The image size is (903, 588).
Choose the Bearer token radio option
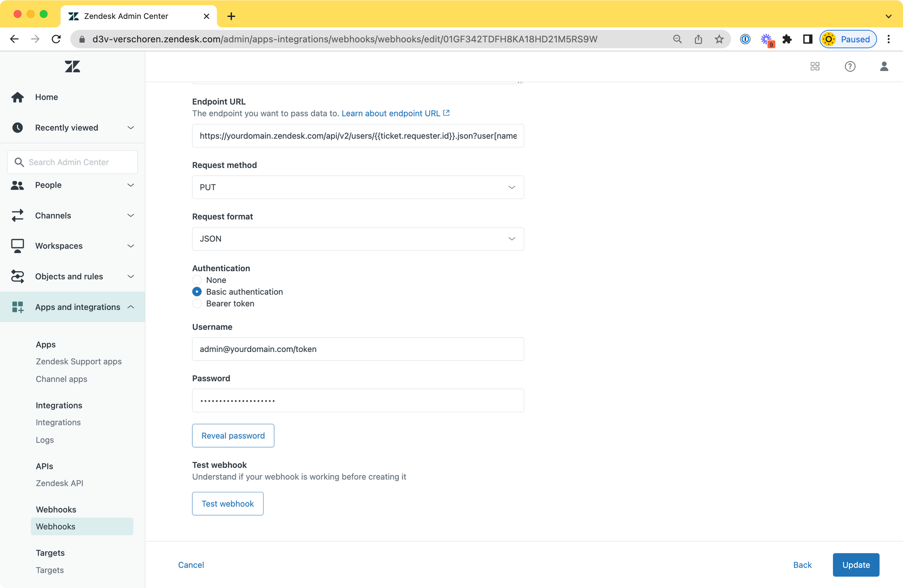(197, 304)
